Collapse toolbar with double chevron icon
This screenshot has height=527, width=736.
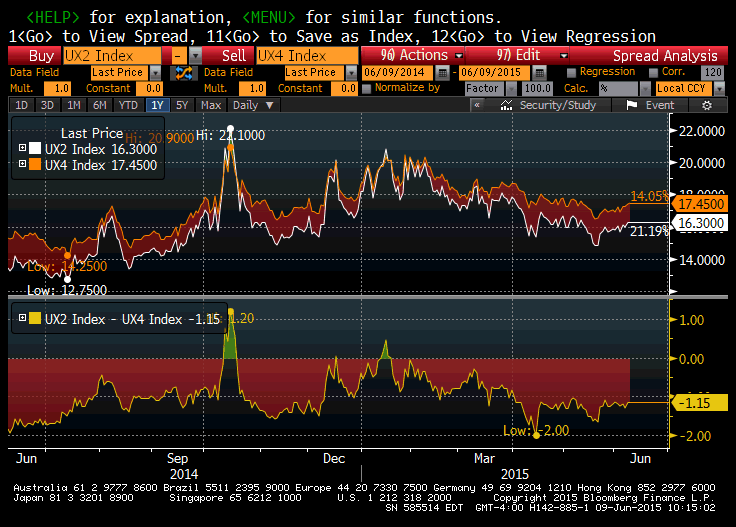point(478,105)
